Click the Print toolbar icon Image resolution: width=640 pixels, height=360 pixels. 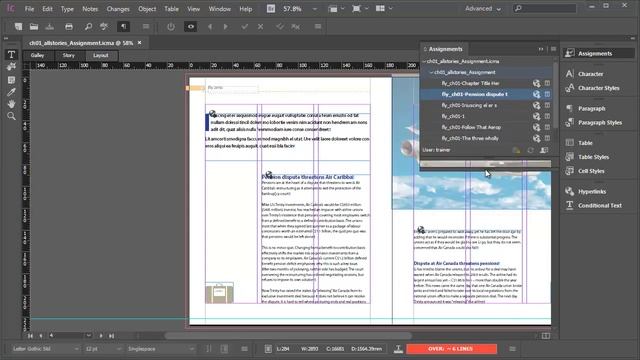point(69,27)
